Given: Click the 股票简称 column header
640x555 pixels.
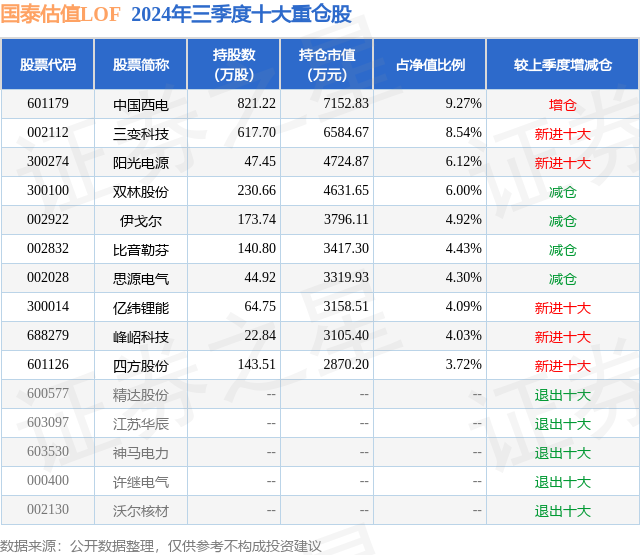Looking at the screenshot, I should coord(141,64).
